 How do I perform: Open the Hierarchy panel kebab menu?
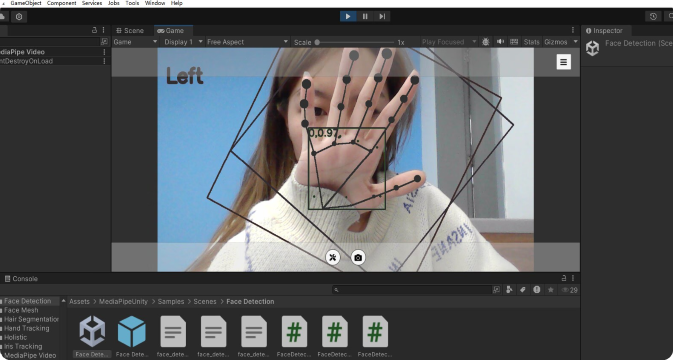tap(103, 30)
